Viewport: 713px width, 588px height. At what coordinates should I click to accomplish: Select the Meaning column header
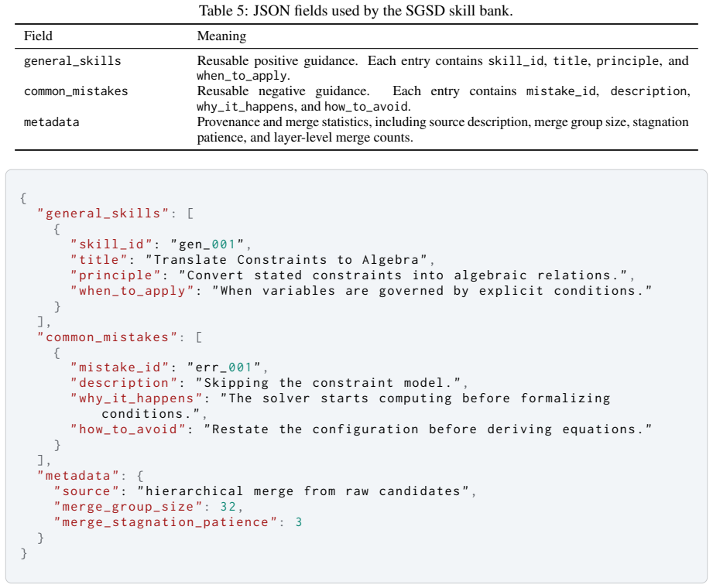point(221,36)
